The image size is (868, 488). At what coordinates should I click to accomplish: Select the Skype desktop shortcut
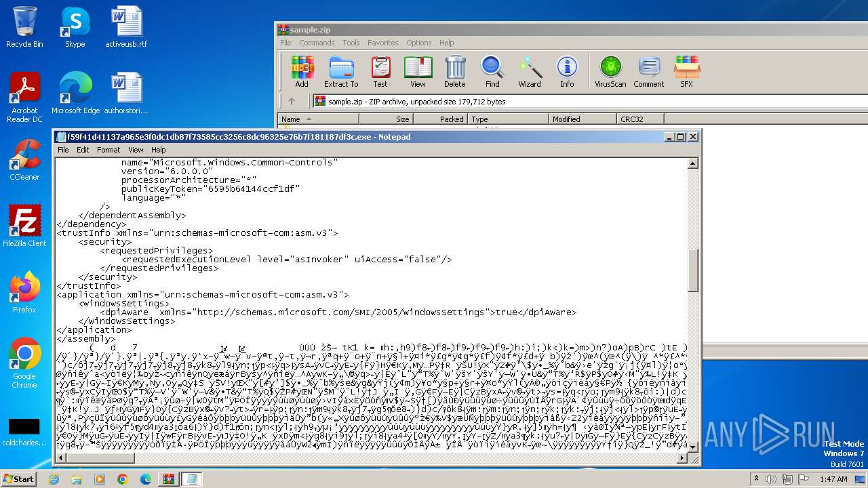[75, 27]
